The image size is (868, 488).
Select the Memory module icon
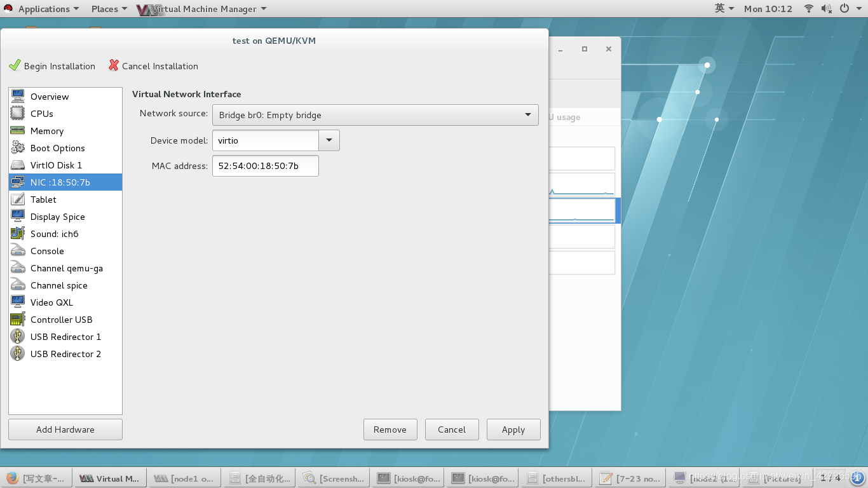pos(18,131)
